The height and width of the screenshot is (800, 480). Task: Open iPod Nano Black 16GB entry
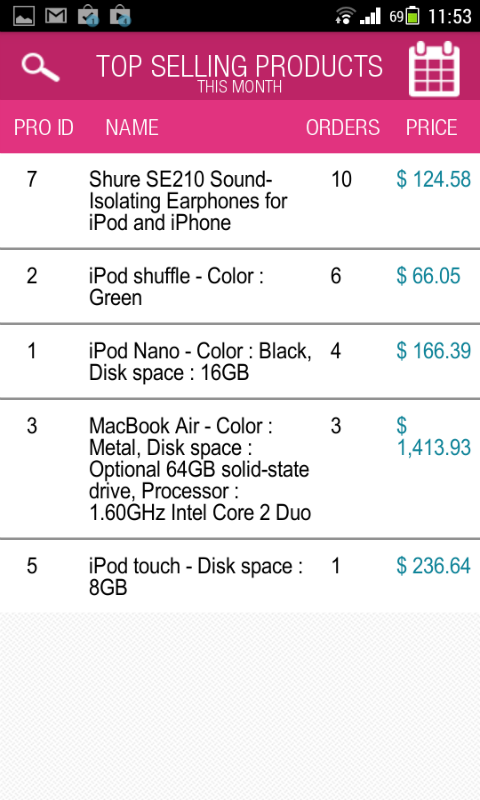[240, 362]
